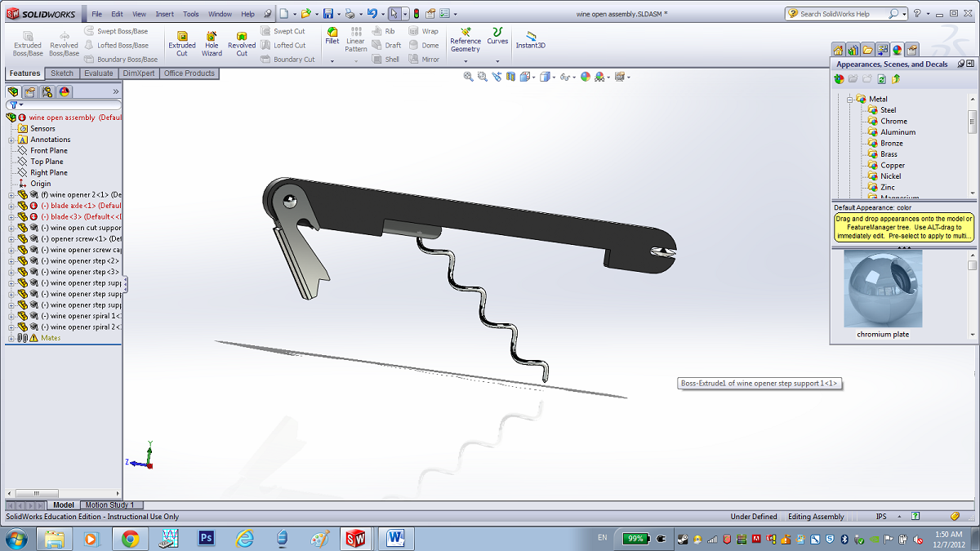Screen dimensions: 980x551
Task: Enable Instant3D in the Features ribbon
Action: pos(532,41)
